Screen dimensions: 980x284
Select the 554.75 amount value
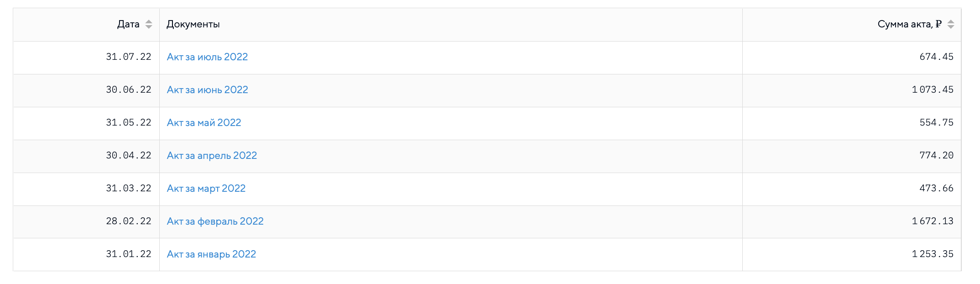click(936, 123)
